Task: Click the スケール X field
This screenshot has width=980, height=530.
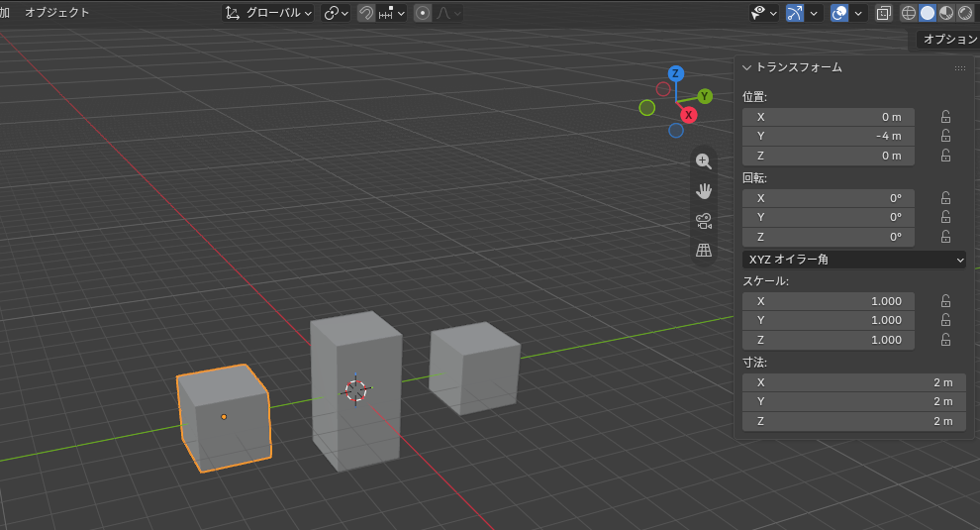Action: click(829, 301)
